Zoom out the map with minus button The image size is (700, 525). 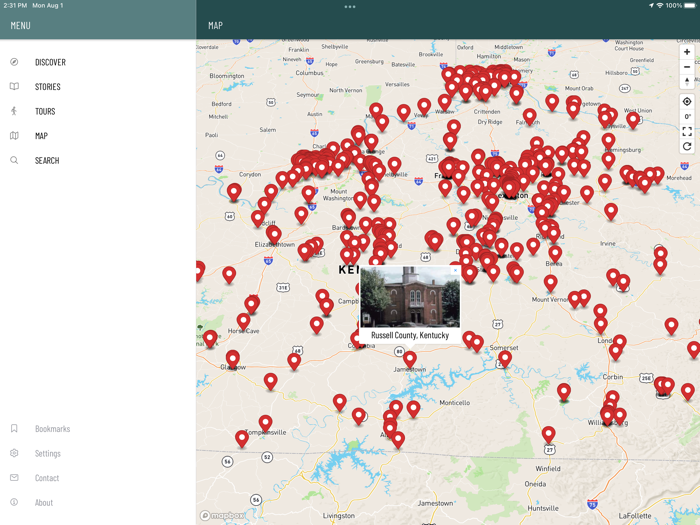687,67
